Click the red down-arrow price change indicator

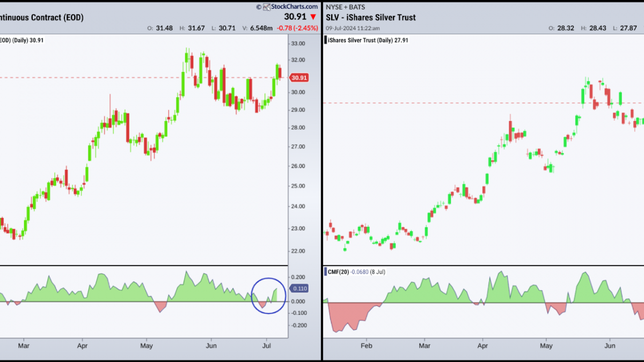click(x=313, y=17)
